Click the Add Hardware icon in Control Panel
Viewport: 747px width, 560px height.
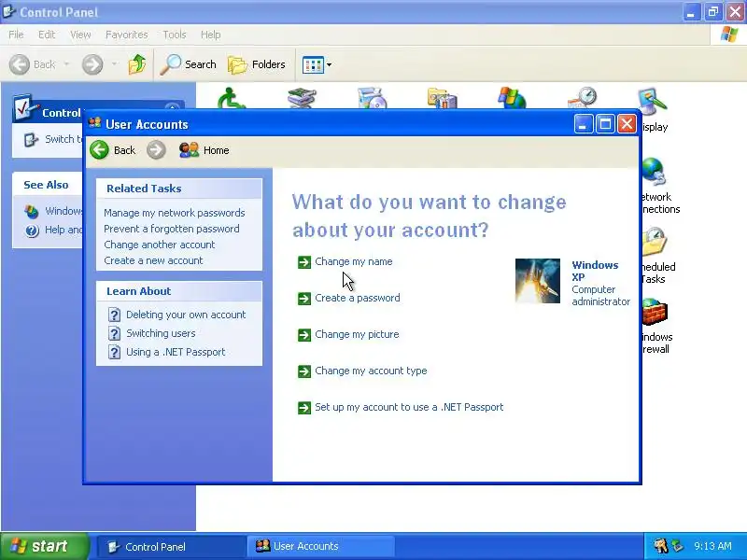pyautogui.click(x=302, y=97)
